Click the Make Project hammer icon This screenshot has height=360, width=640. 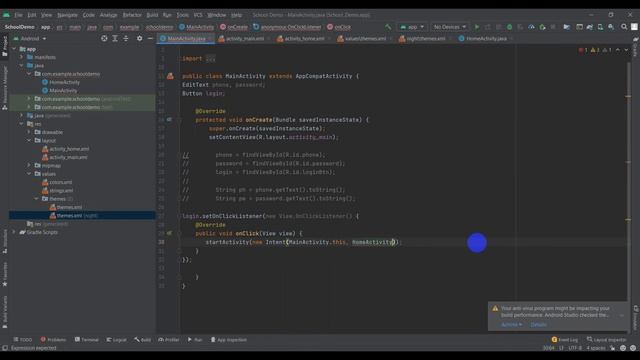pos(388,27)
